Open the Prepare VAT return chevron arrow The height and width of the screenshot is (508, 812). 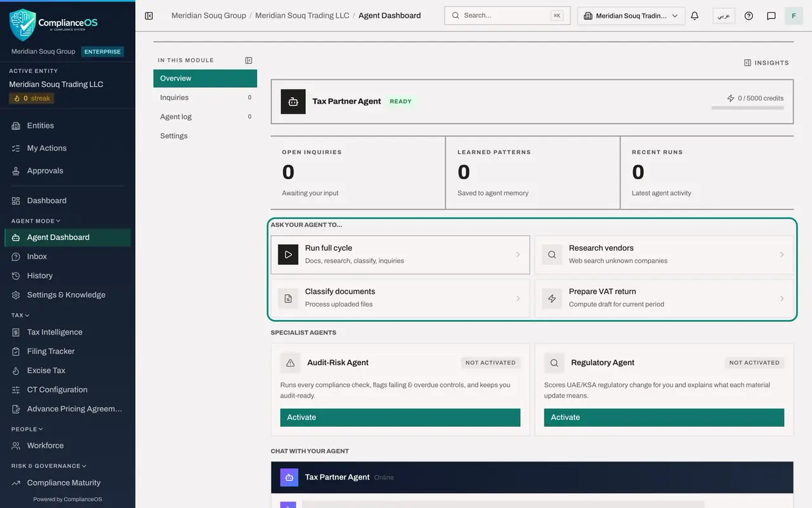coord(782,298)
